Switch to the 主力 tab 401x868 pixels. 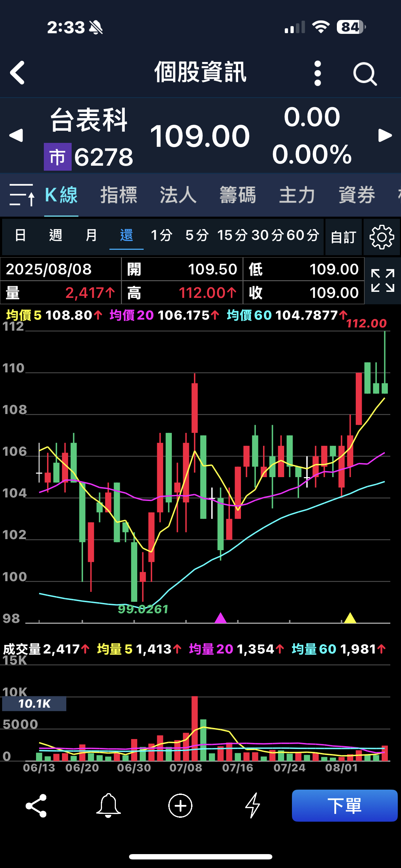pos(297,195)
